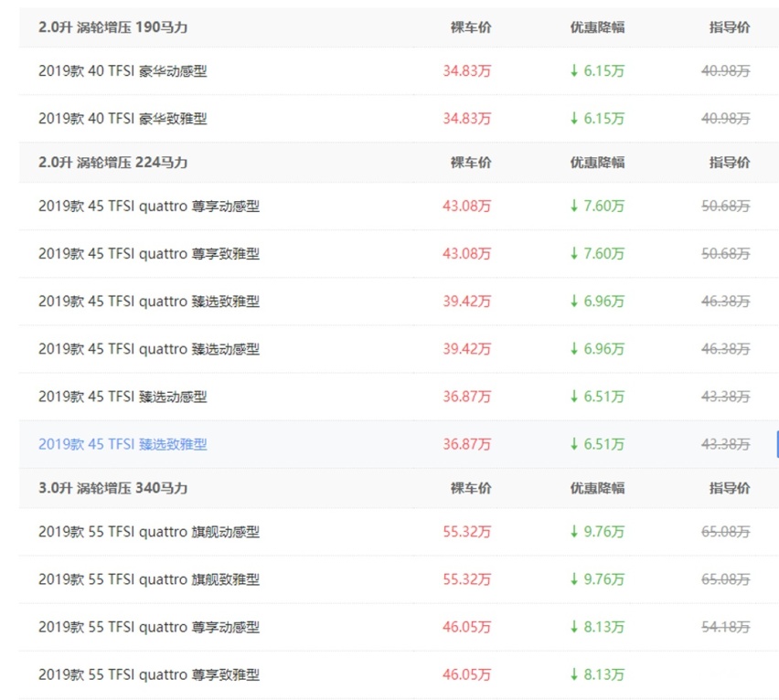Click 指导价 header in the 224马力 group
This screenshot has height=700, width=779.
pos(730,163)
